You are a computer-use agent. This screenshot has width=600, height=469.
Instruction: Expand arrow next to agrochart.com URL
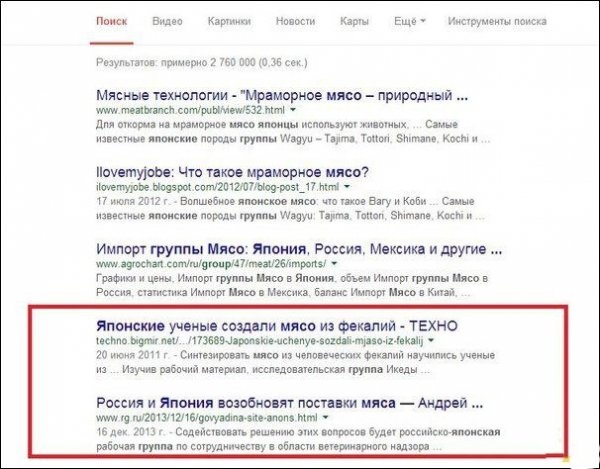334,264
